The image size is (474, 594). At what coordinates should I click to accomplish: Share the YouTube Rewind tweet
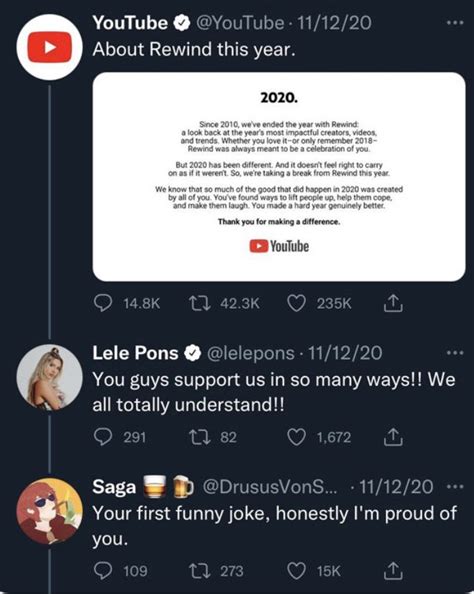point(393,303)
